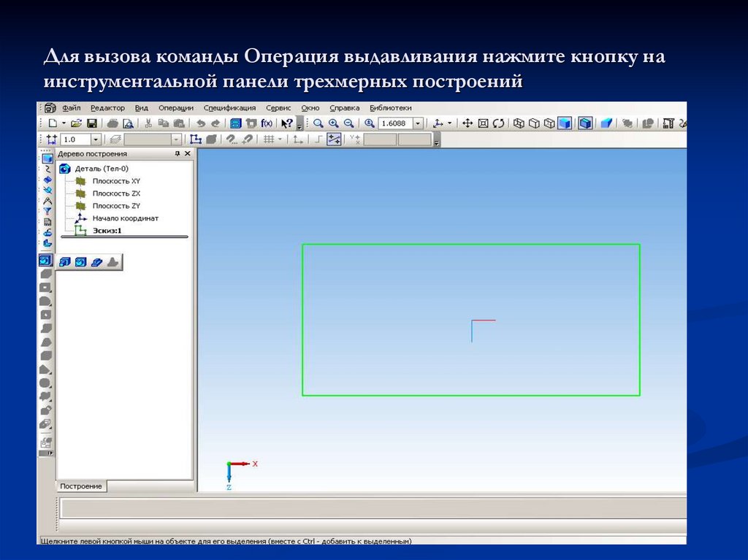Viewport: 748px width, 560px height.
Task: Save the document with the floppy disk icon
Action: click(91, 123)
